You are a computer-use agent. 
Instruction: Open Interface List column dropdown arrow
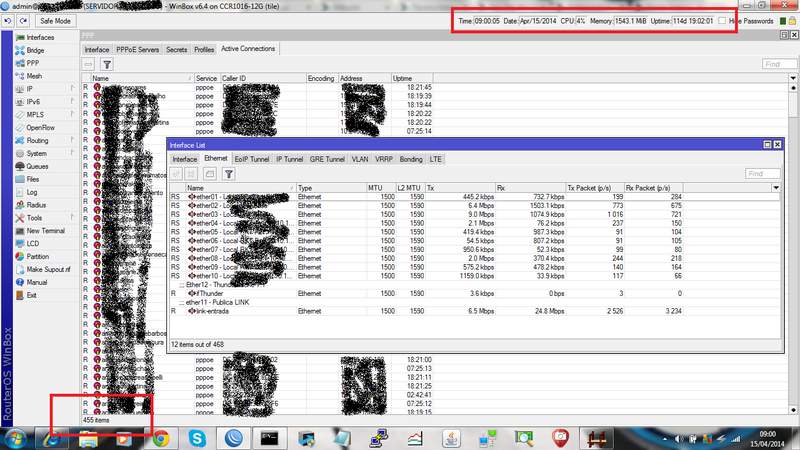tap(776, 188)
